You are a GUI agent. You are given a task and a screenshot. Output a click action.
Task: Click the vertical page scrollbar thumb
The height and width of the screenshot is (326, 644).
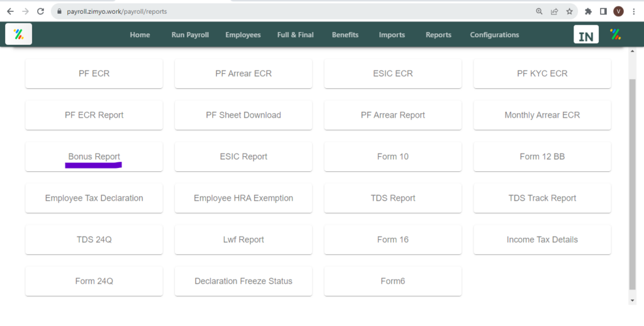coord(633,184)
